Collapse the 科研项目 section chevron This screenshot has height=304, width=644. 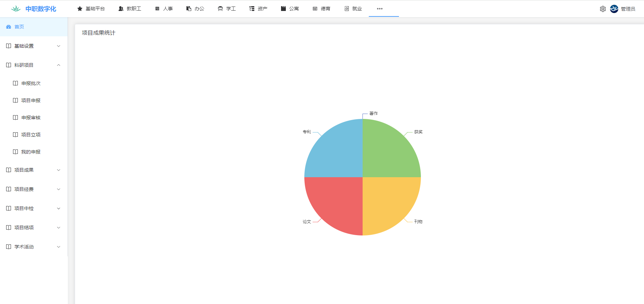tap(59, 65)
